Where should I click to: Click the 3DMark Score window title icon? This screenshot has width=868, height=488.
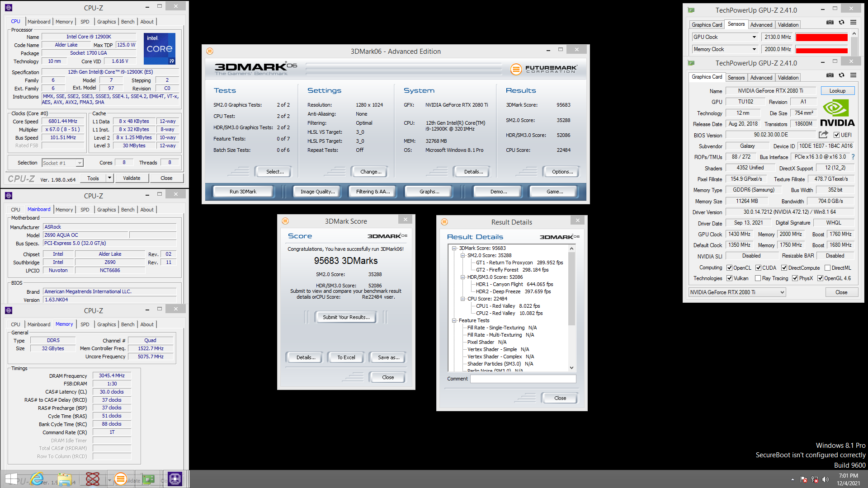(285, 221)
